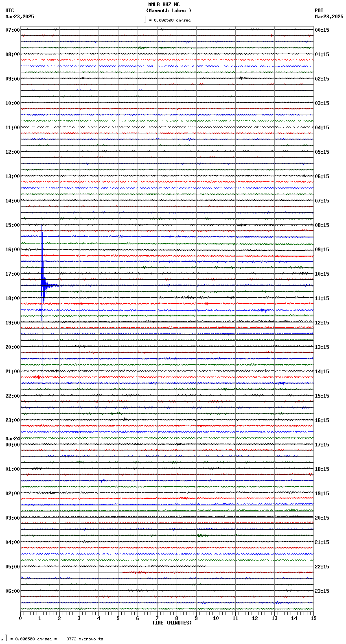The height and width of the screenshot is (644, 346).
Task: Click the scale legend 0.000500 cm/sec at top
Action: 167,20
